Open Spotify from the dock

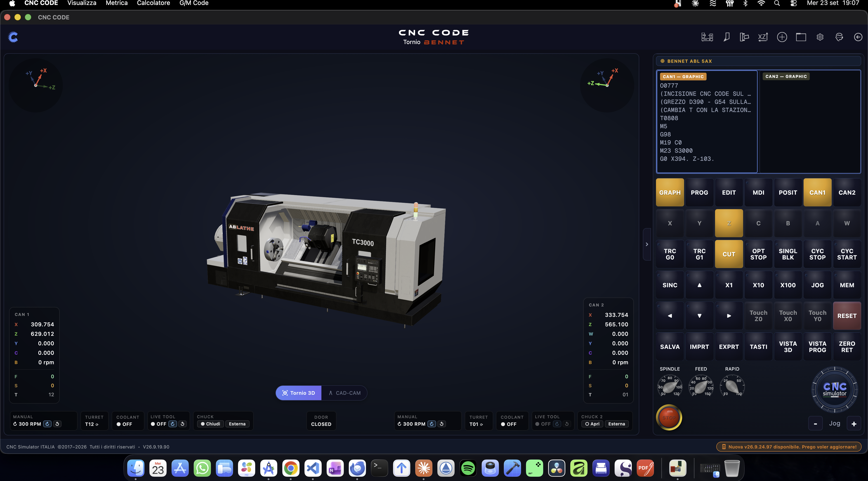click(468, 468)
